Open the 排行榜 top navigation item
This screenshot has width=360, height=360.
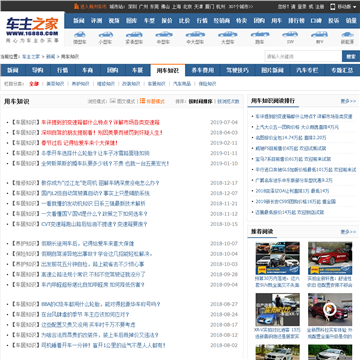[x=296, y=21]
